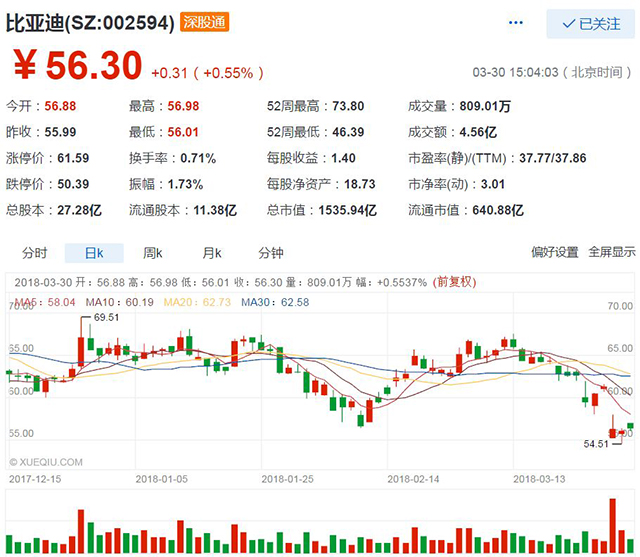Click the 2017-12-15 date axis label
The height and width of the screenshot is (557, 640).
pyautogui.click(x=35, y=479)
